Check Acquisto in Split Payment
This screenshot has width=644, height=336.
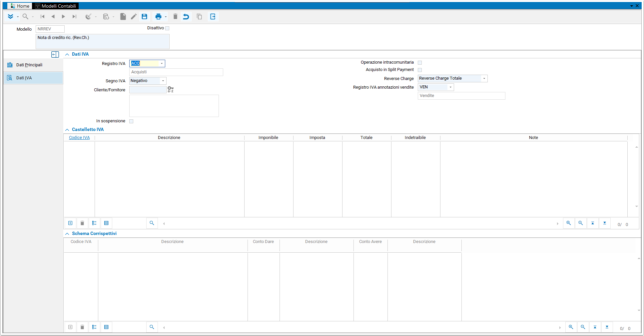pyautogui.click(x=420, y=70)
